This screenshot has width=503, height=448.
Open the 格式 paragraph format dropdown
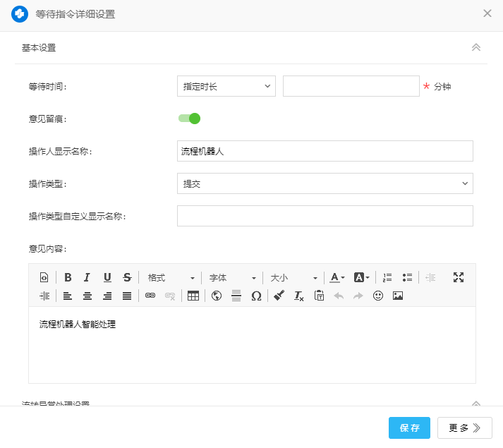[x=171, y=278]
